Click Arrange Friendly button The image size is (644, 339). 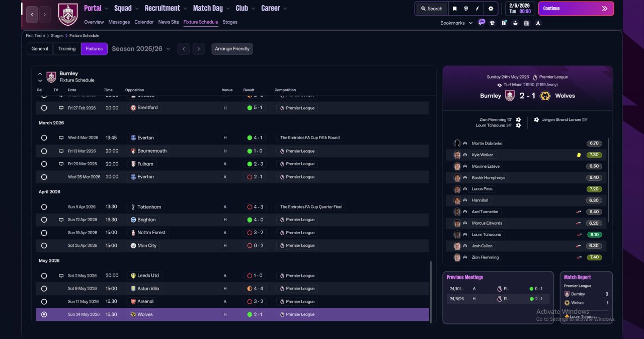coord(232,49)
